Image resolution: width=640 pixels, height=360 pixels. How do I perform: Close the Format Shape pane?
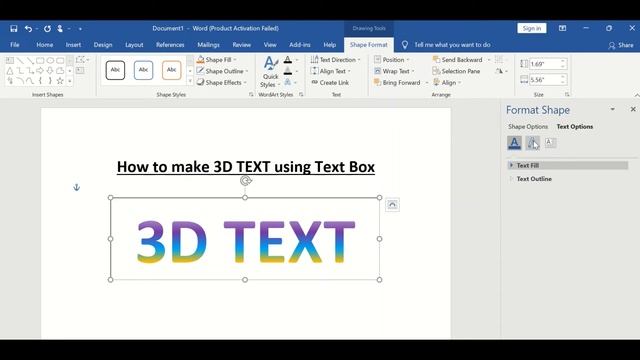pos(633,109)
